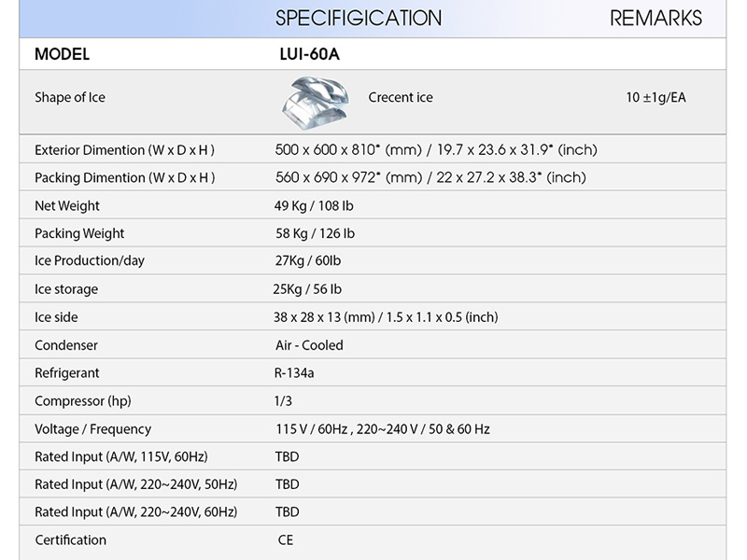The image size is (747, 560).
Task: Click the Packing Dimention value 560 x 690 x 972
Action: pyautogui.click(x=430, y=177)
